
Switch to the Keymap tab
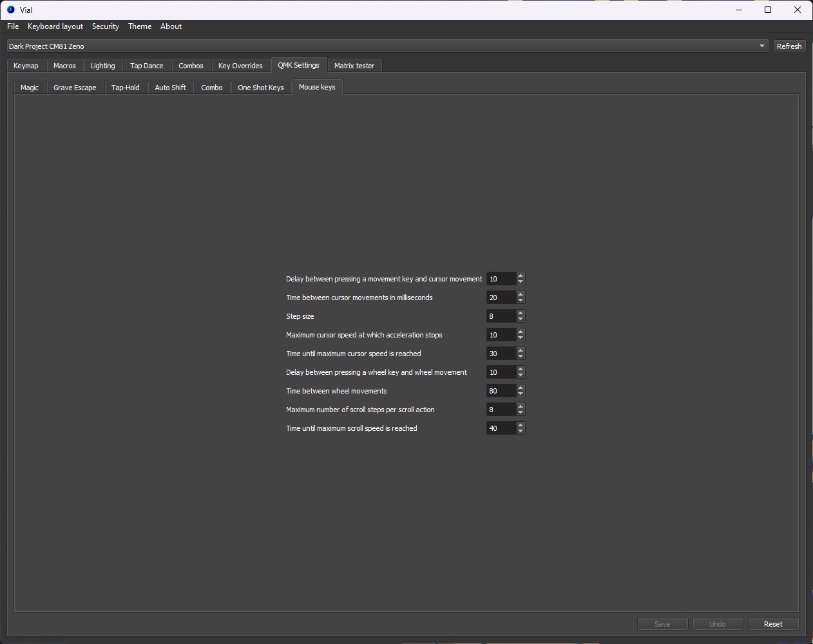(x=26, y=66)
